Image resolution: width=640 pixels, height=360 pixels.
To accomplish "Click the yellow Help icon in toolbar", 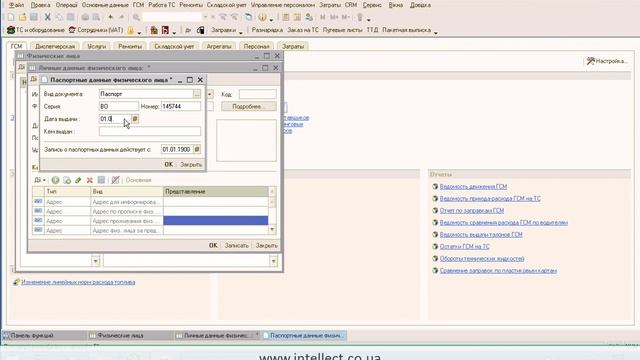I will coord(262,17).
